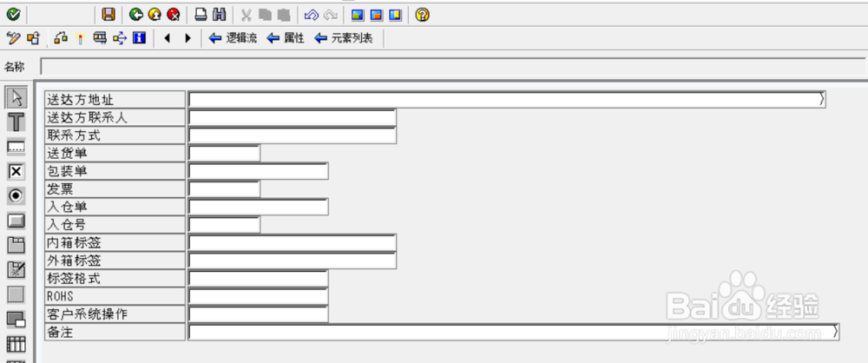
Task: Click the input field next to 入仓单
Action: point(259,206)
